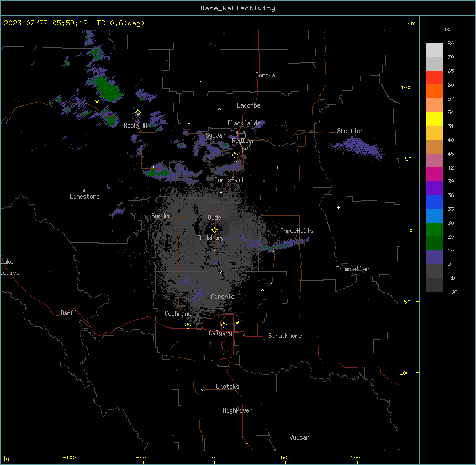
Task: Click the Sundre label
Action: click(161, 216)
